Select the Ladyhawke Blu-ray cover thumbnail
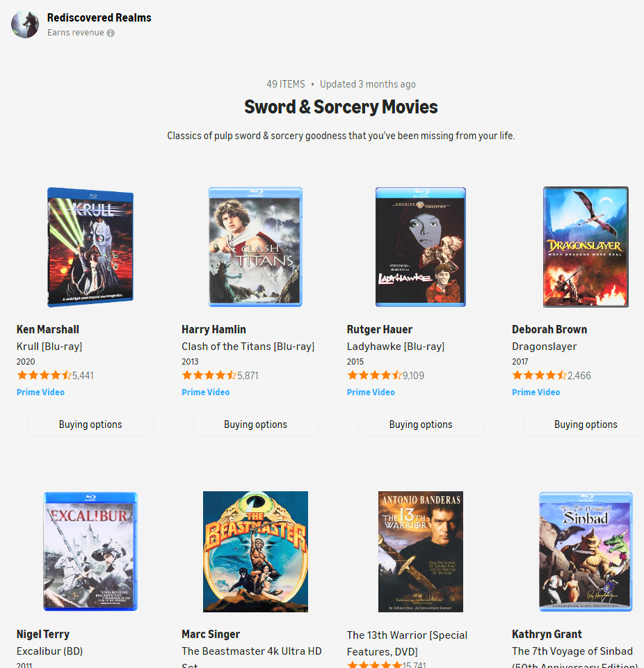The height and width of the screenshot is (668, 644). tap(420, 247)
